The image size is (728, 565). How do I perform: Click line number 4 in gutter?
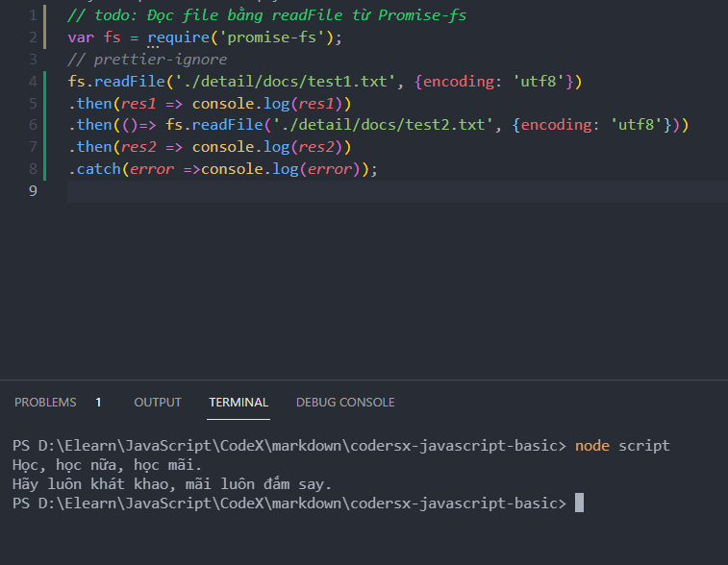(33, 82)
